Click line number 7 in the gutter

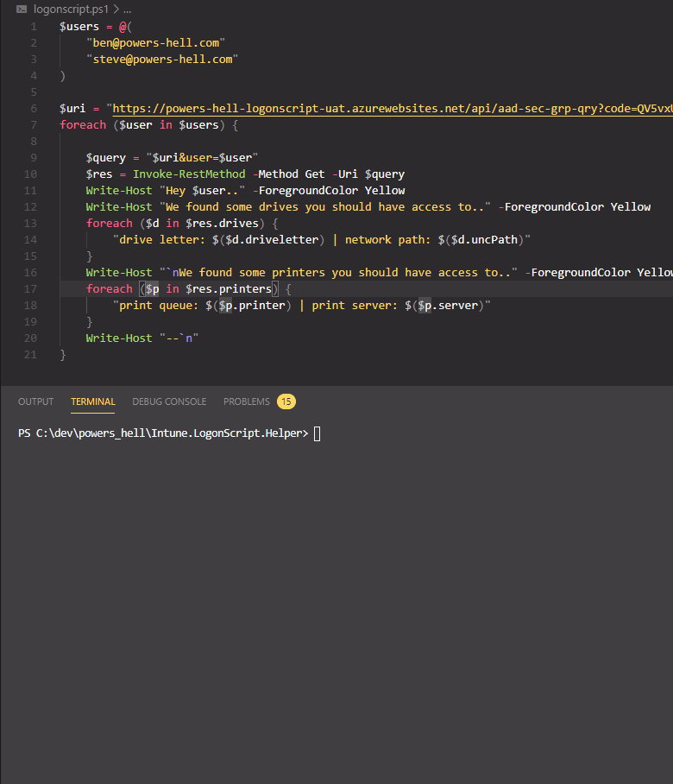[x=34, y=125]
